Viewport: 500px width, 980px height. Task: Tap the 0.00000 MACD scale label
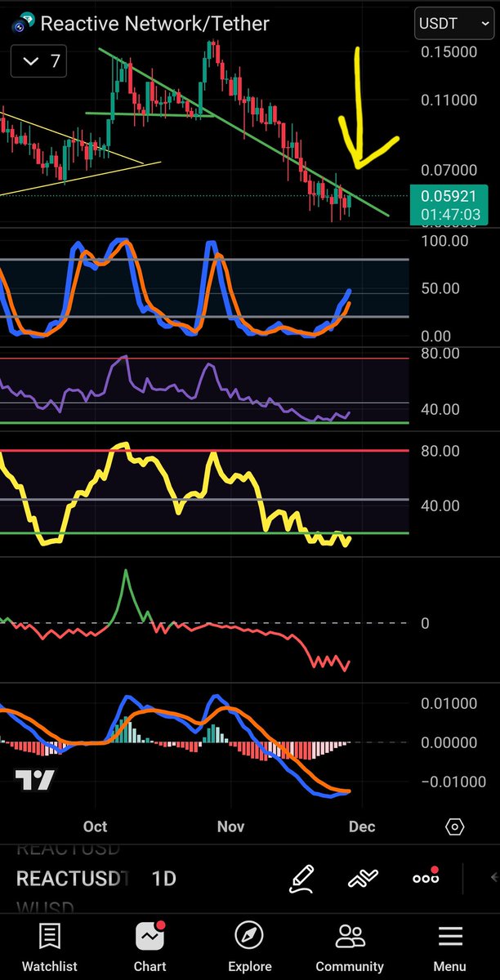click(x=449, y=742)
